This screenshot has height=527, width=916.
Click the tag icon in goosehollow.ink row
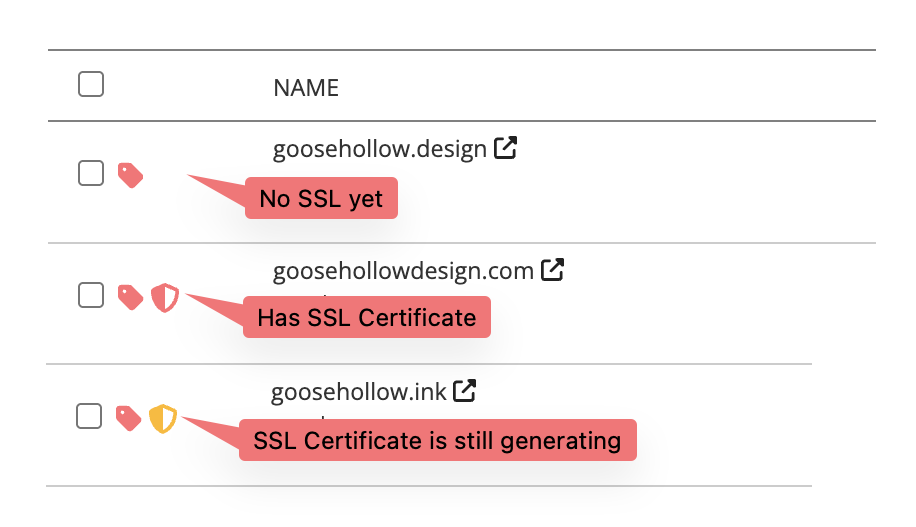point(128,418)
